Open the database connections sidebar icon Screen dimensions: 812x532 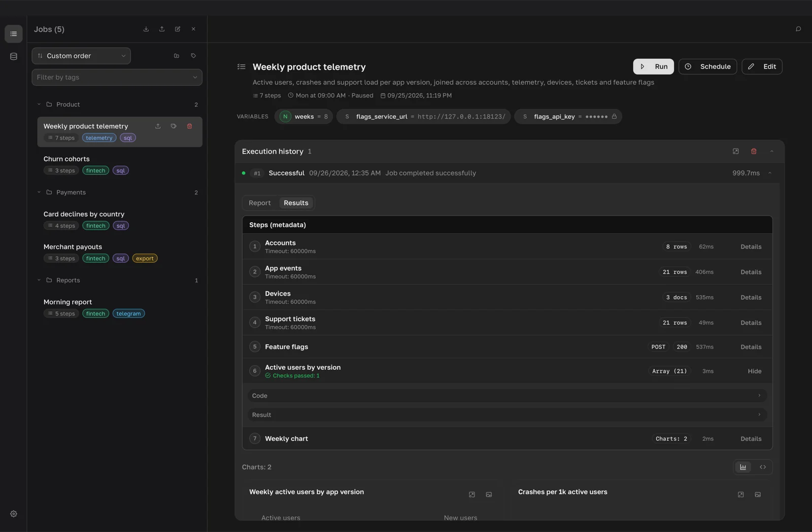coord(14,56)
